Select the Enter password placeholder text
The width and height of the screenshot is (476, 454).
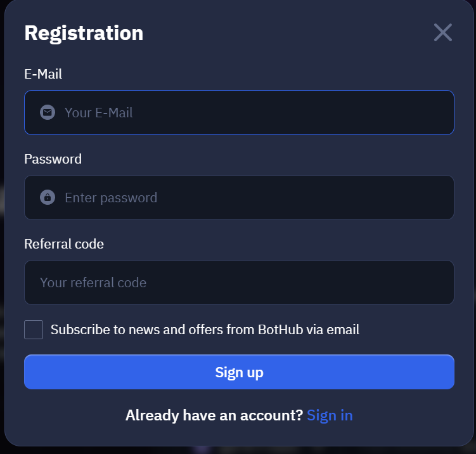[x=111, y=198]
